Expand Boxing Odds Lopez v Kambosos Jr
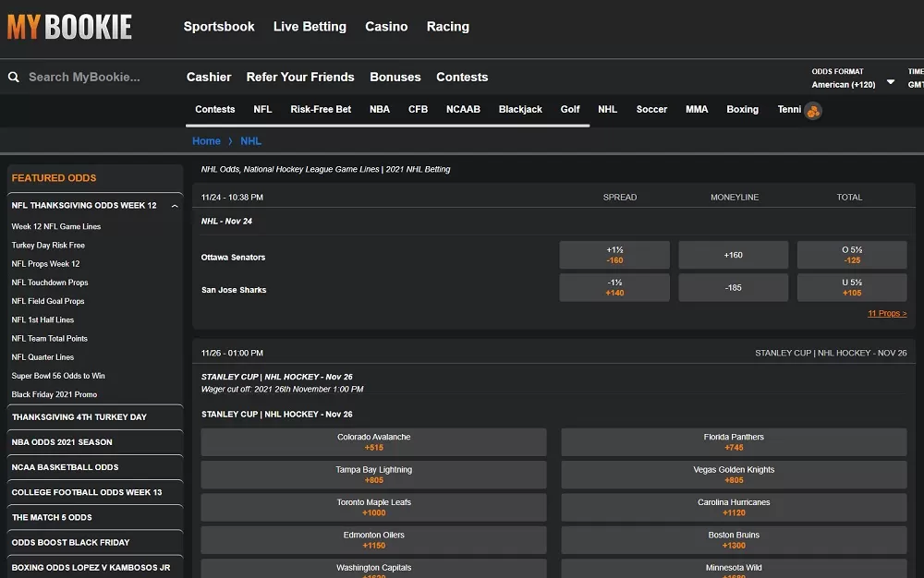 (x=95, y=568)
